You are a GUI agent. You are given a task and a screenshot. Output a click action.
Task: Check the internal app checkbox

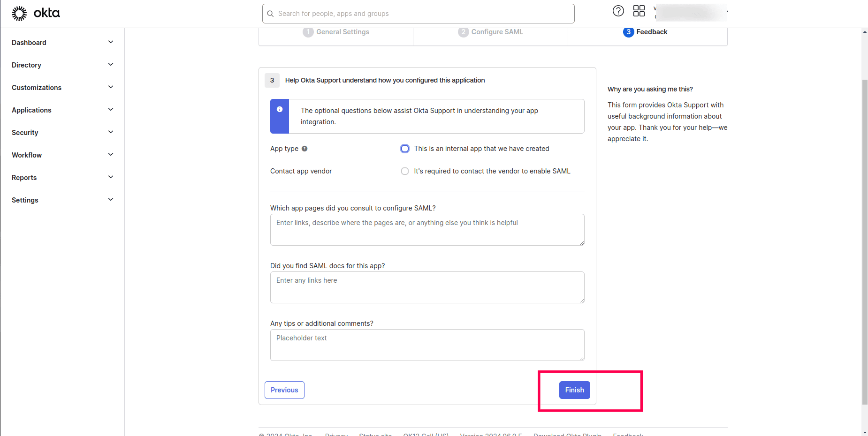tap(405, 149)
